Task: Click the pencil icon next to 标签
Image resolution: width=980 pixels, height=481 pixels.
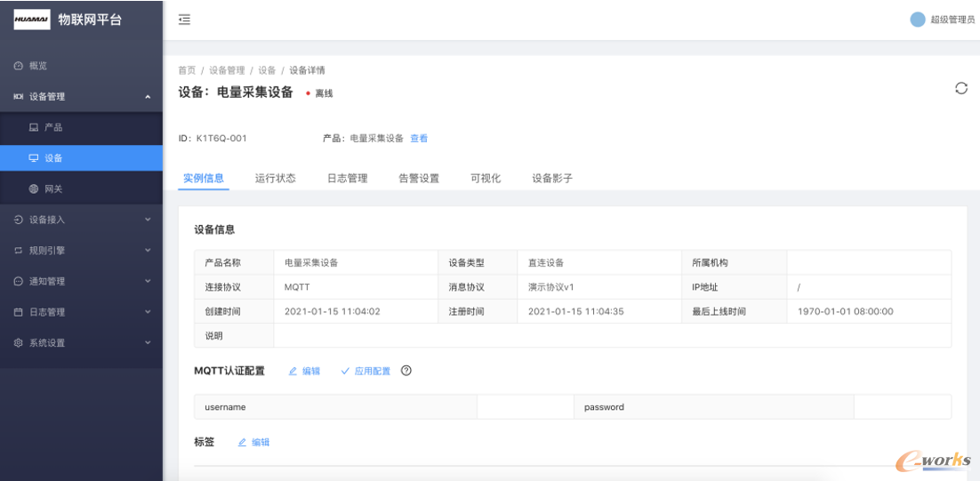Action: pos(243,442)
